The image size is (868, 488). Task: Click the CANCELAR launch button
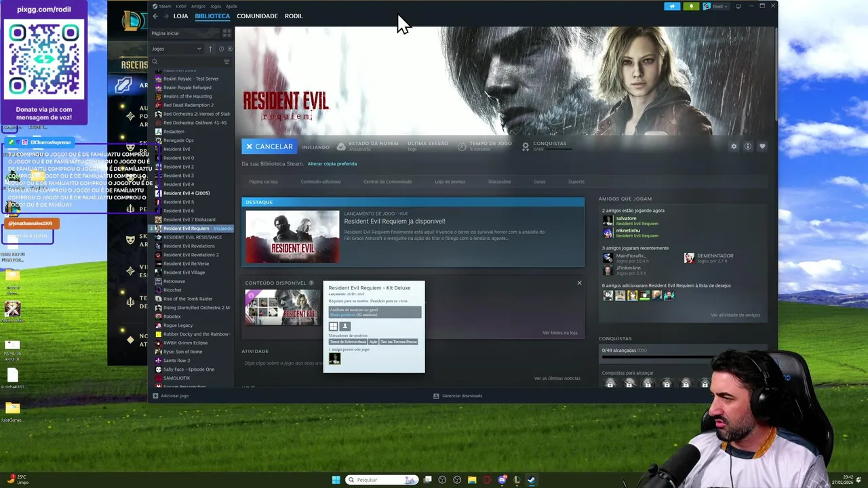coord(269,146)
